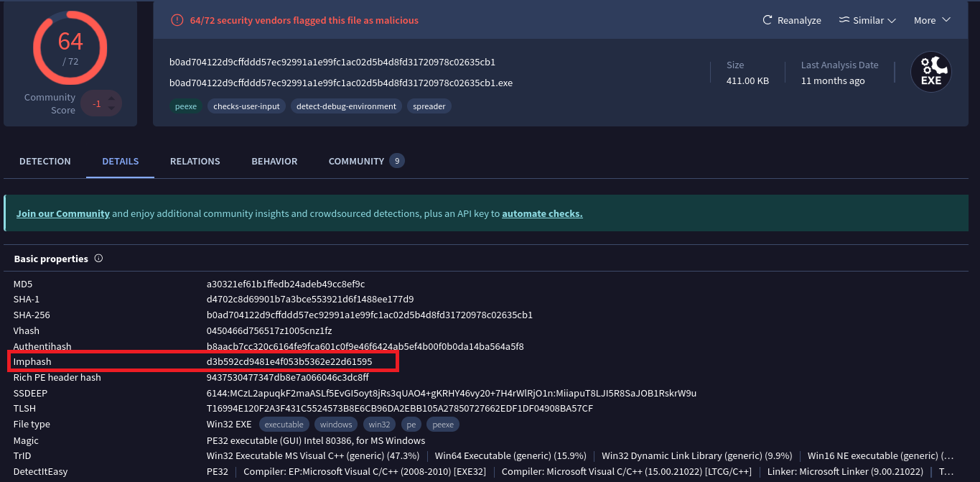Click the red warning icon beside 64/72

pyautogui.click(x=177, y=20)
